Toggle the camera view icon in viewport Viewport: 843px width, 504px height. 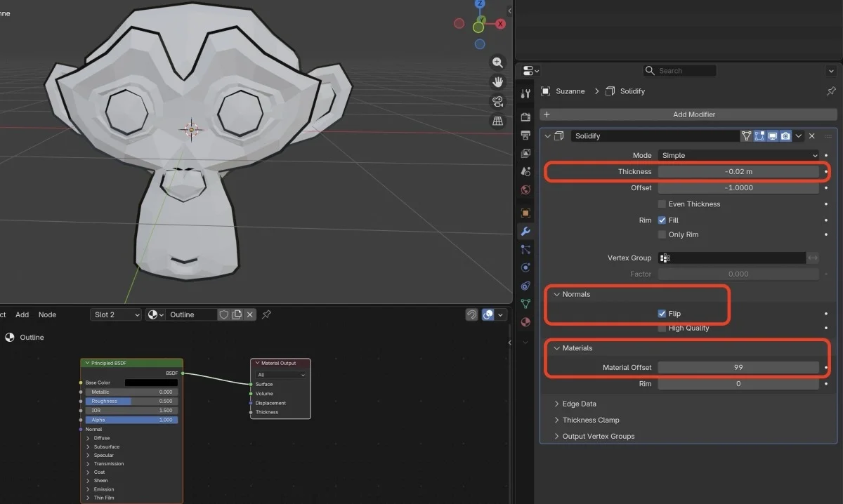coord(498,102)
